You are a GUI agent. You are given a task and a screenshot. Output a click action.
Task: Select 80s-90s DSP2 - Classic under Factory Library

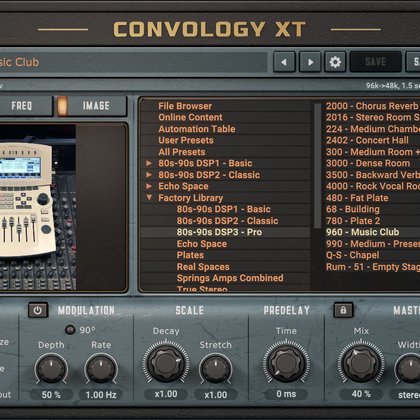(x=227, y=221)
